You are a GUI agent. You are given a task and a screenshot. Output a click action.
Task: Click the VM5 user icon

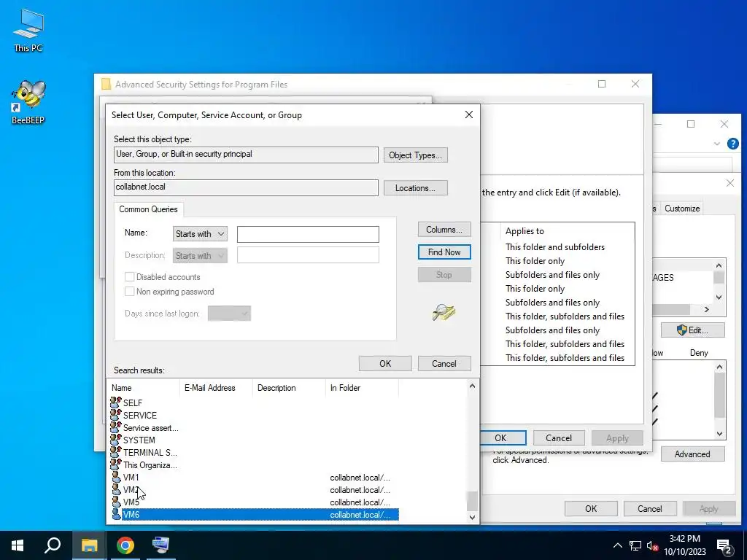coord(116,502)
